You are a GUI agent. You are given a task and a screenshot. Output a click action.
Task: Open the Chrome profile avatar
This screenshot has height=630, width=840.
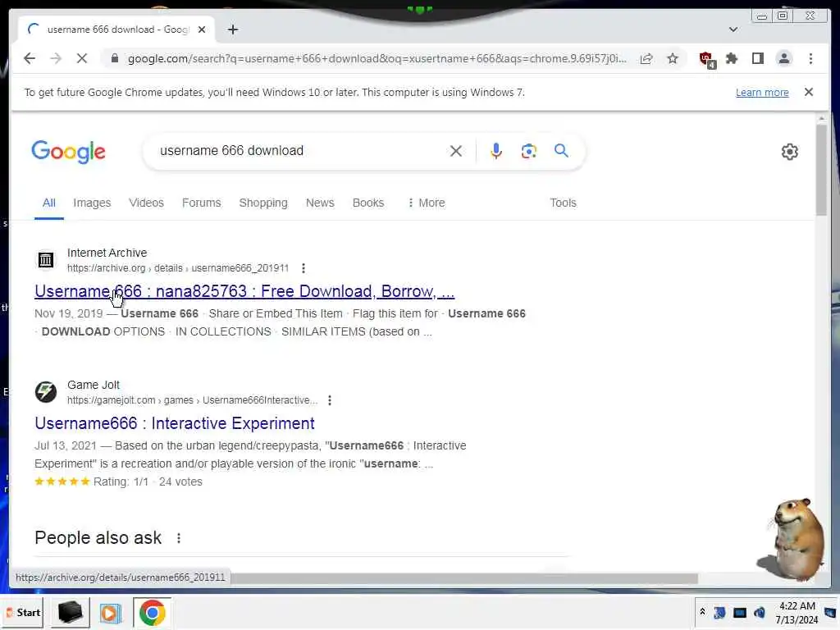tap(783, 58)
